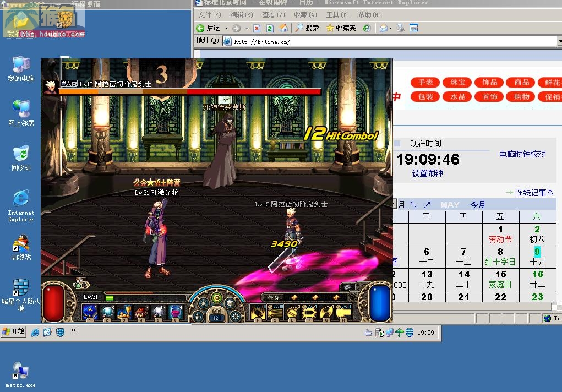Select day 9 十五 highlighted calendar cell
562x392 pixels.
coord(537,257)
